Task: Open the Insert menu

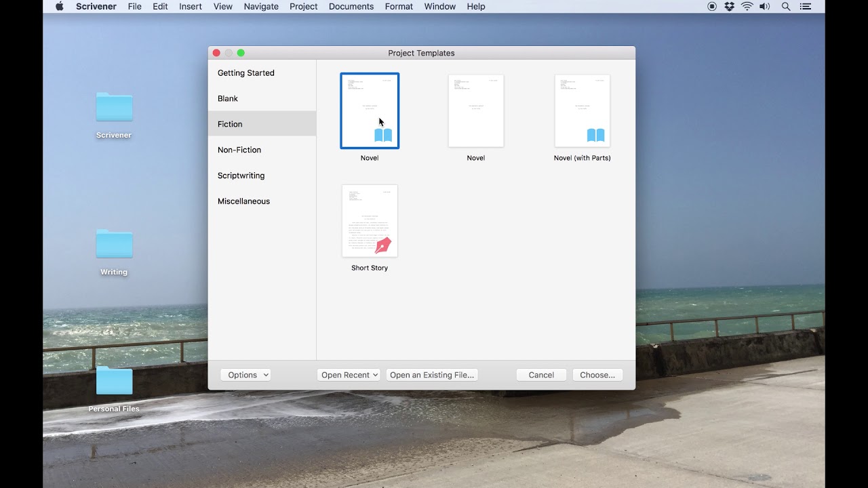Action: coord(191,6)
